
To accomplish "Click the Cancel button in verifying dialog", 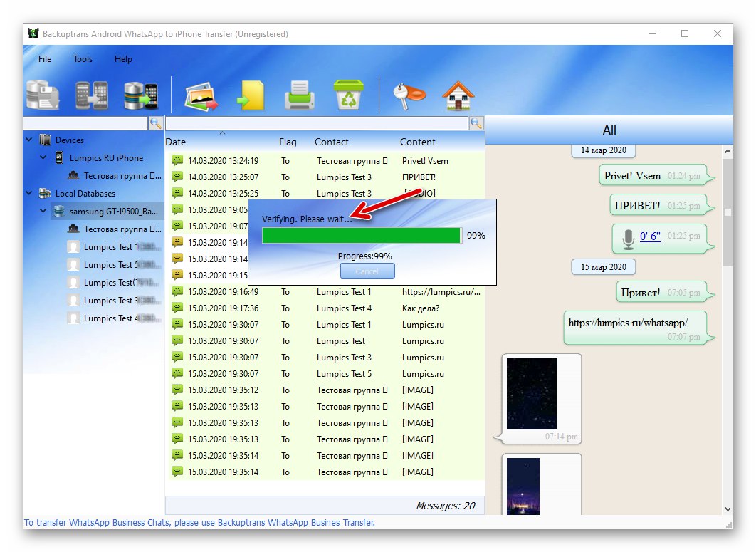I will pyautogui.click(x=367, y=271).
